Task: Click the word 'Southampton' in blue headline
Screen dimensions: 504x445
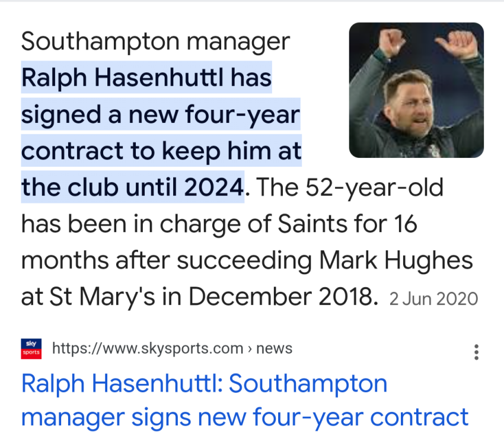Action: (308, 384)
